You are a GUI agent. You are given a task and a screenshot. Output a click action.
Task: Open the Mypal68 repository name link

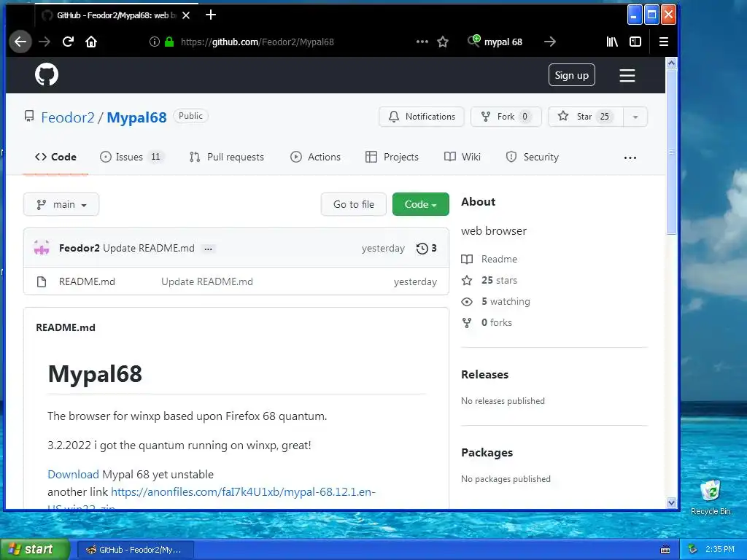[136, 117]
